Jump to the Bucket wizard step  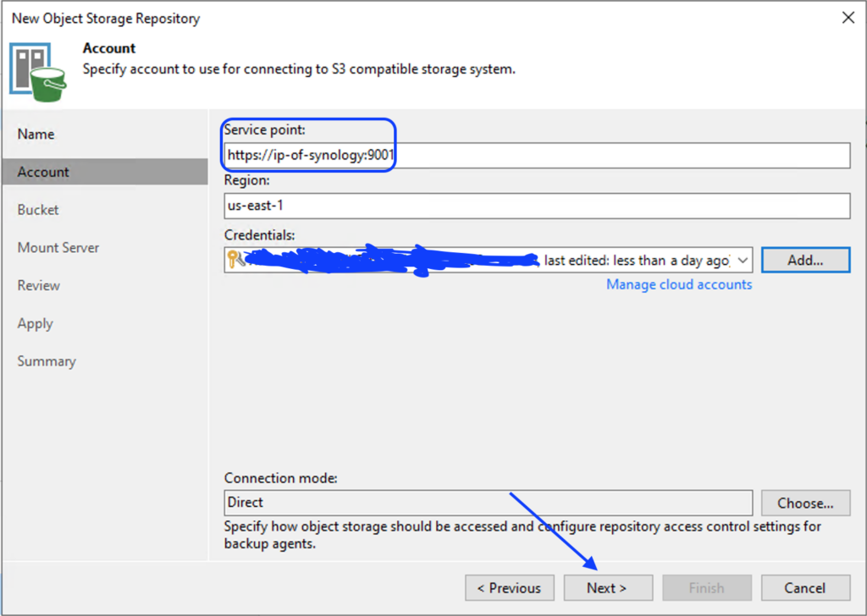click(x=38, y=210)
